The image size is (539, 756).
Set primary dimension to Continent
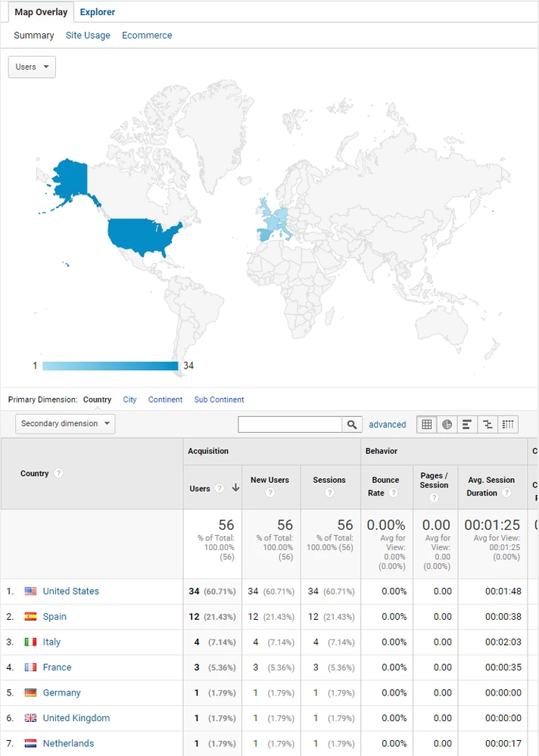point(165,400)
